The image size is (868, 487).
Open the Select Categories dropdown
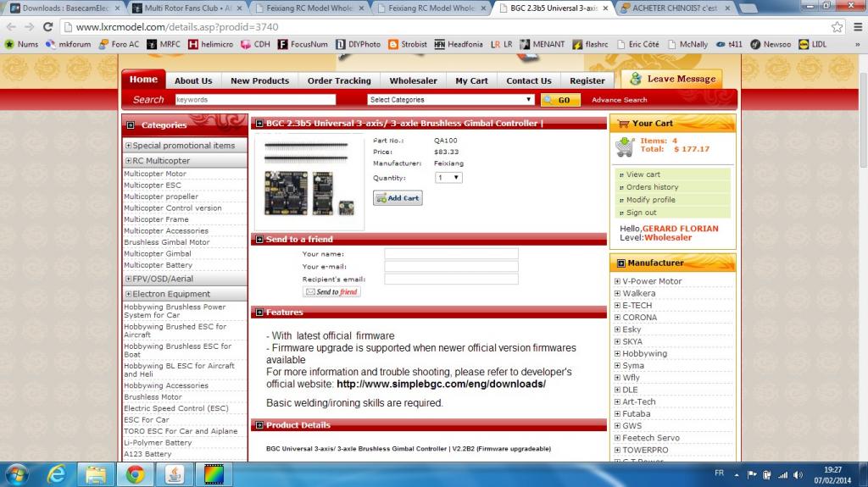click(x=450, y=100)
